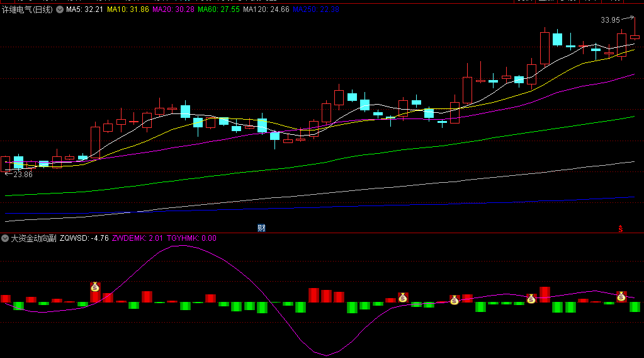Click the MA120: 24.66 label

[266, 9]
